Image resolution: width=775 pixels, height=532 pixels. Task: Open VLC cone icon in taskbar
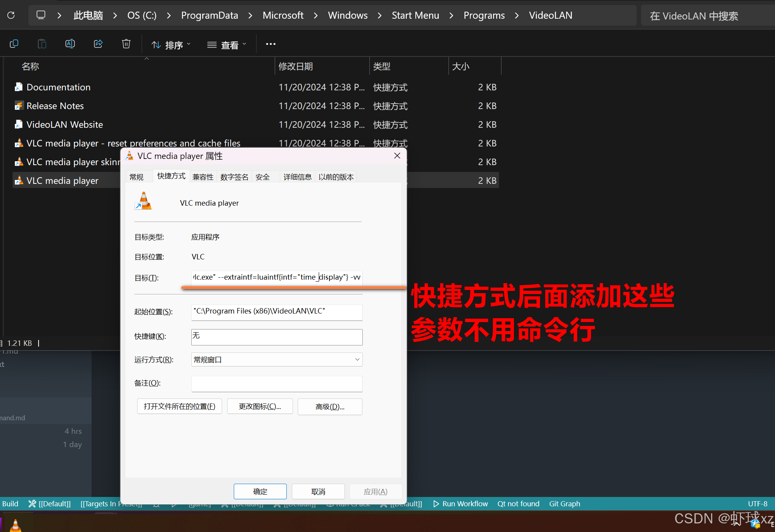15,525
